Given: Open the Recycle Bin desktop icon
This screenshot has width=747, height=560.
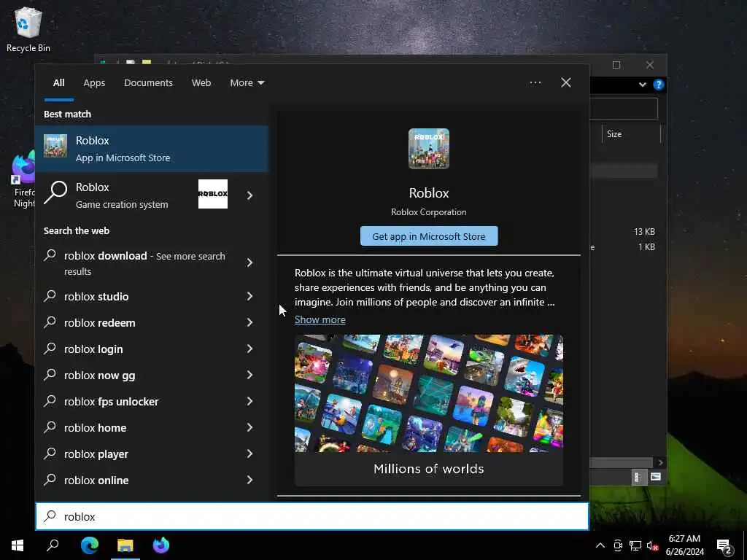Looking at the screenshot, I should pyautogui.click(x=28, y=29).
